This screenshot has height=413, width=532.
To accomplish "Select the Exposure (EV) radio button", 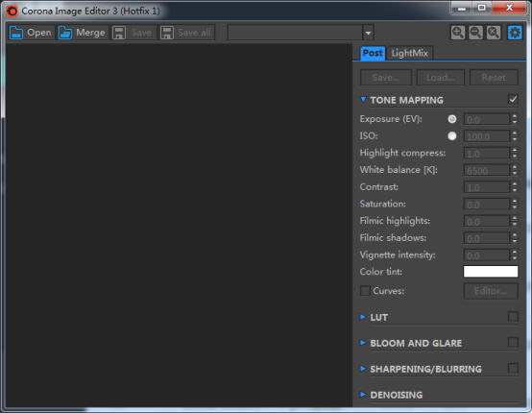I will 452,119.
